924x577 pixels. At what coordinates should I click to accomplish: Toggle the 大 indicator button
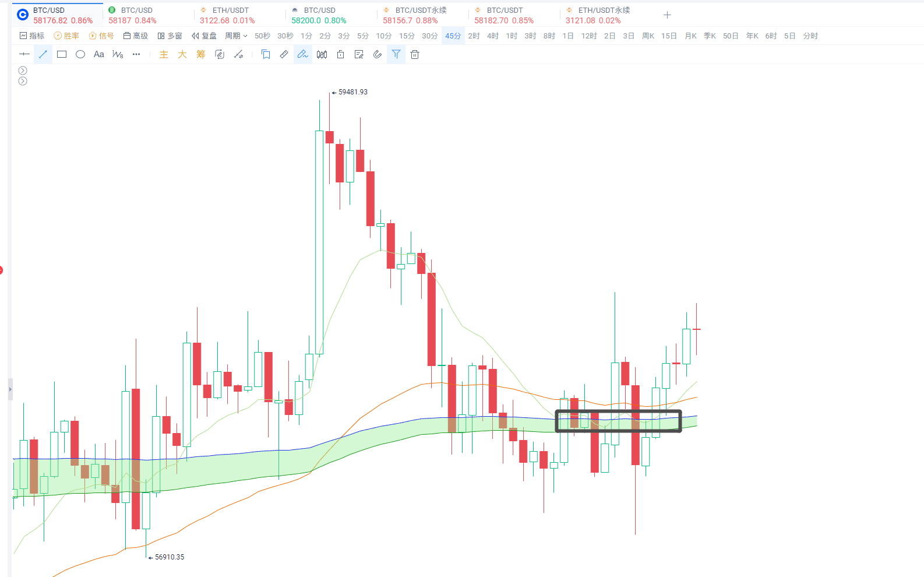pyautogui.click(x=182, y=54)
